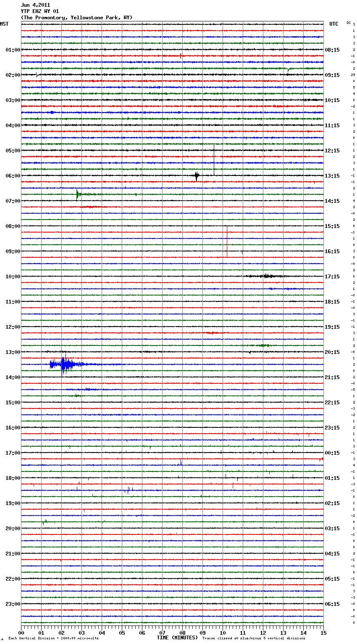Select the "02:00" MST time label
Viewport: 357px width, 644px height.
click(x=13, y=75)
